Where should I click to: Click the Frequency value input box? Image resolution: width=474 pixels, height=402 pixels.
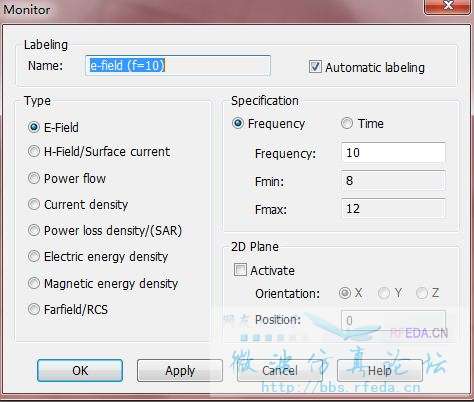coord(393,153)
